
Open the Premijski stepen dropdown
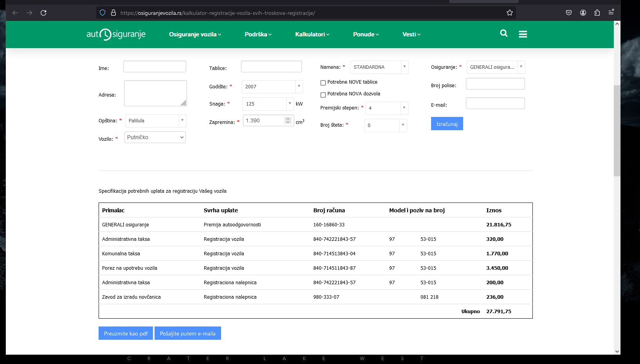point(387,108)
